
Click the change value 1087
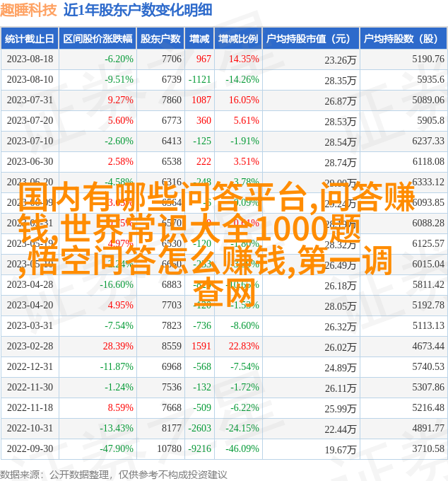(x=201, y=100)
